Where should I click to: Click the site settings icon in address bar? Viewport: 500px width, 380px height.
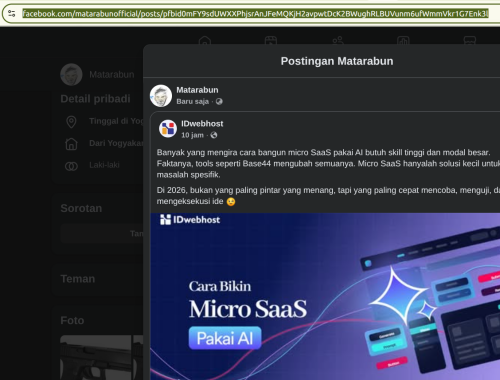click(12, 13)
